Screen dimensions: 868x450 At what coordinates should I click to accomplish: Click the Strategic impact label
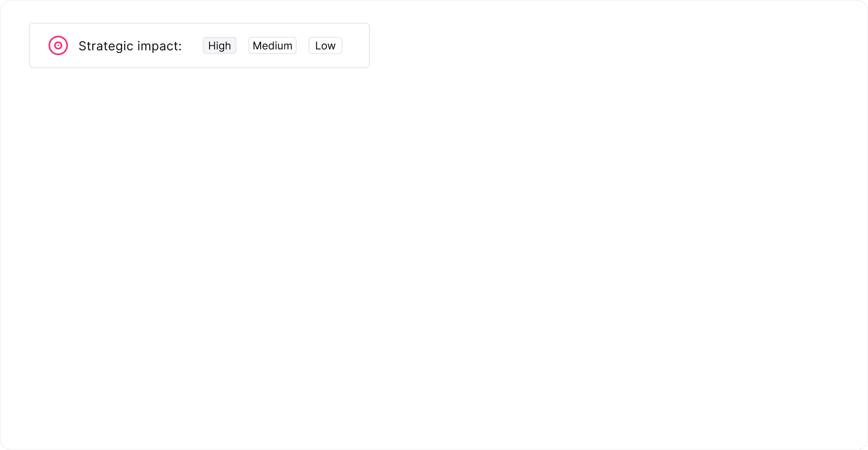tap(130, 46)
